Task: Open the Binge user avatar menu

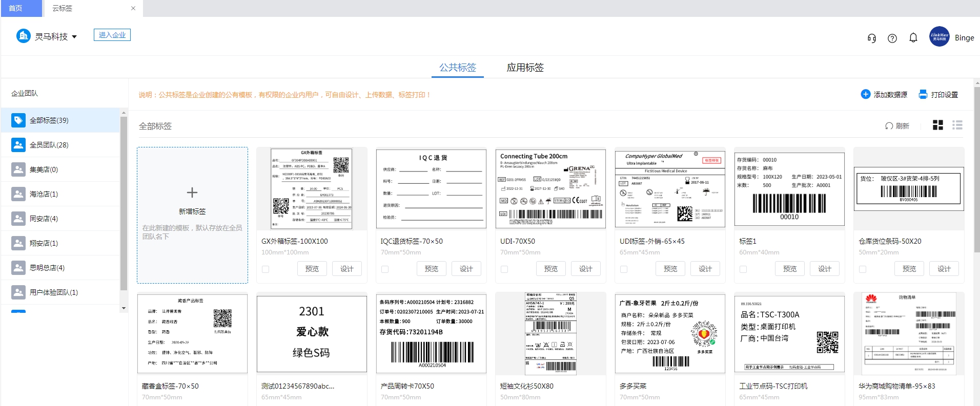Action: [940, 37]
